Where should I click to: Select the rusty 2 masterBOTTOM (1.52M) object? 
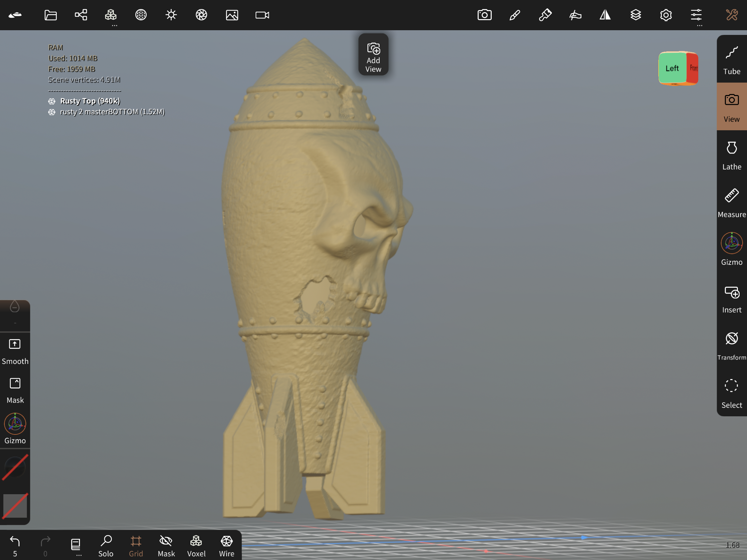click(112, 112)
